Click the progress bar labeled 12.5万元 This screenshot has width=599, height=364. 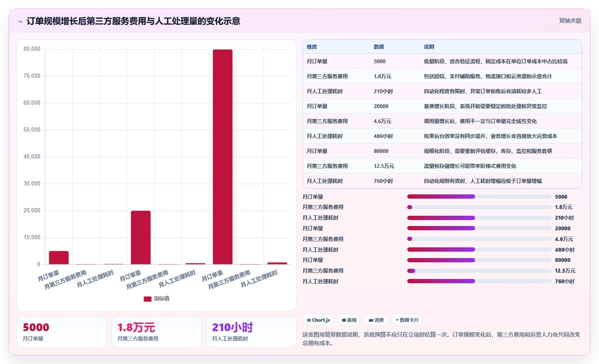479,271
